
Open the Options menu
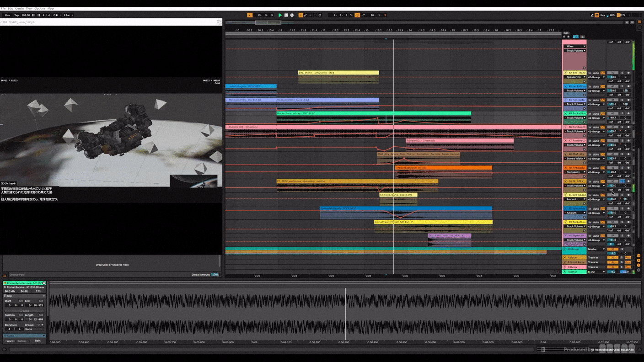[40, 8]
